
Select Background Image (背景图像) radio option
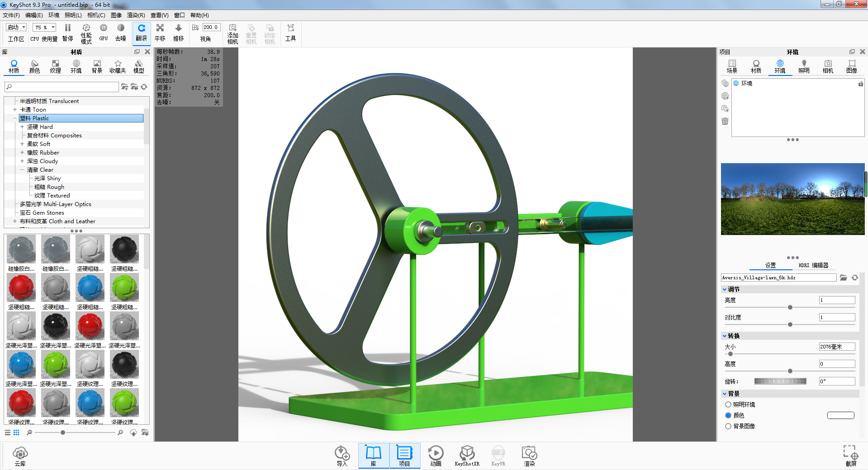[728, 426]
